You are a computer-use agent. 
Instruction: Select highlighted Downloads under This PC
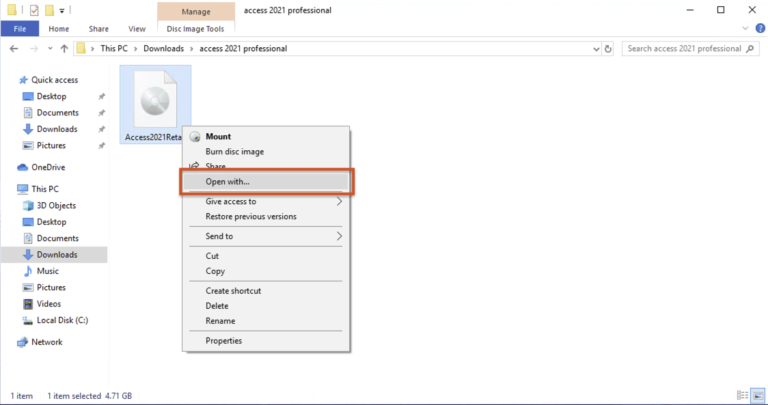pyautogui.click(x=54, y=255)
